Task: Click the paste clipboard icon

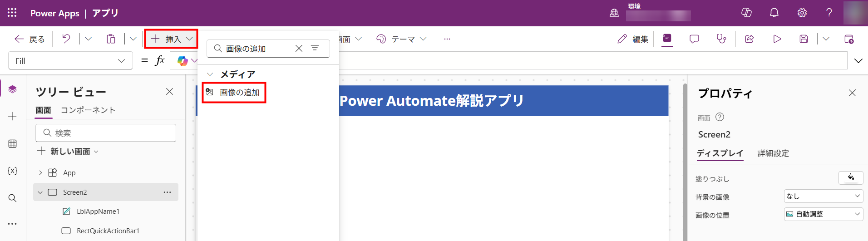Action: point(111,39)
